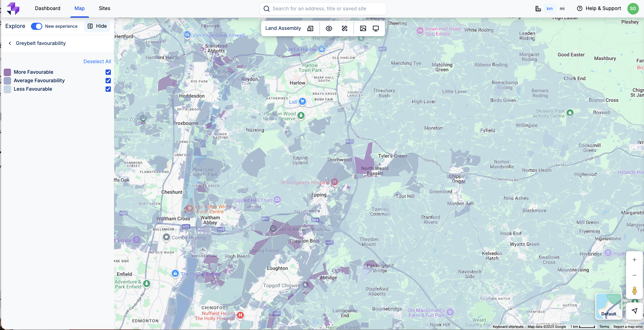
Task: Click the Deselect All link
Action: point(97,61)
